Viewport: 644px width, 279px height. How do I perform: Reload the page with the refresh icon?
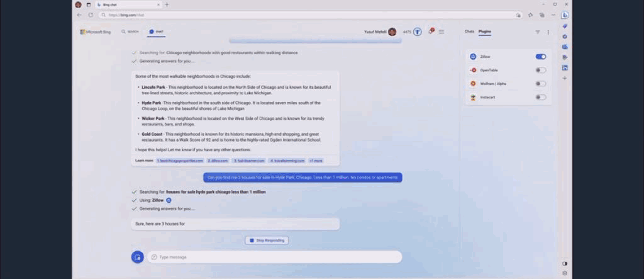[91, 15]
